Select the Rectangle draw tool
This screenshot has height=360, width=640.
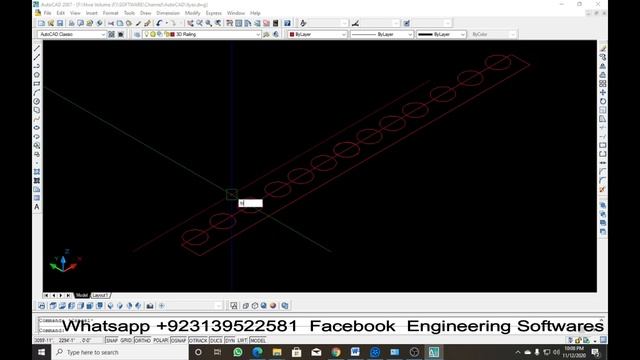tap(37, 83)
